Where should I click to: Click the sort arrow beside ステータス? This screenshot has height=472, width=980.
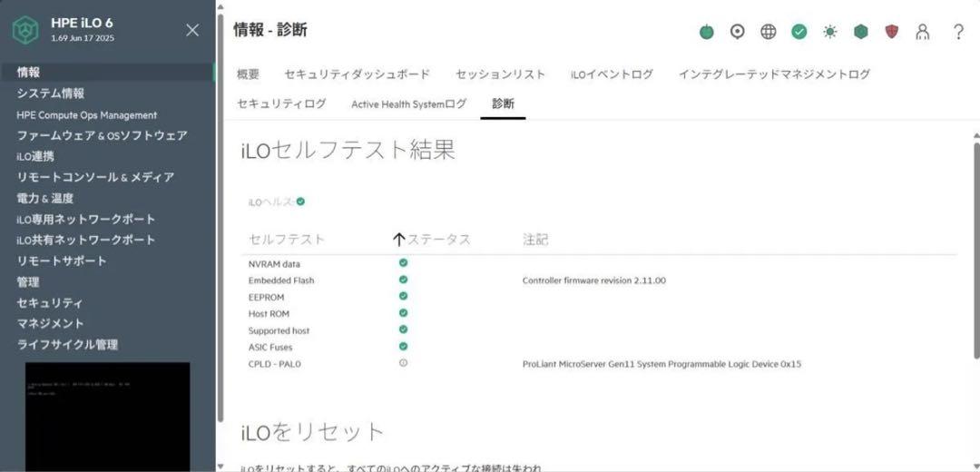399,240
